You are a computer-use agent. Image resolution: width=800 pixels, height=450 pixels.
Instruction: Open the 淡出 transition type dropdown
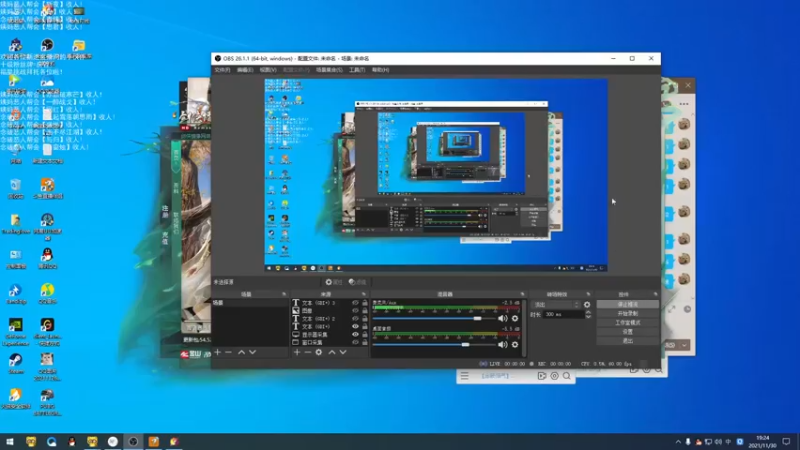coord(556,305)
